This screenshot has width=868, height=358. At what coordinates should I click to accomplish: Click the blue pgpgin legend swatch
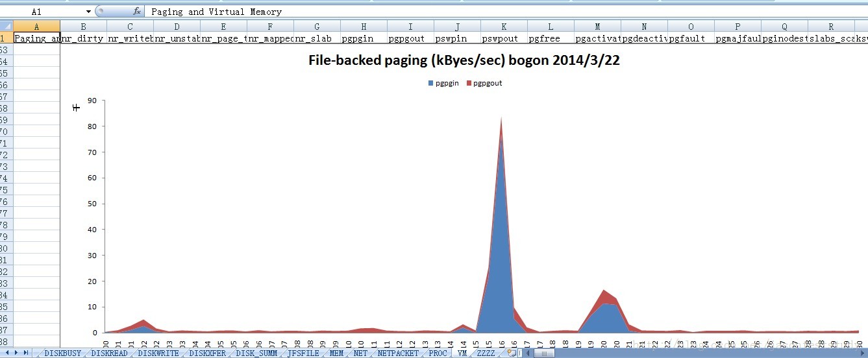pyautogui.click(x=431, y=84)
